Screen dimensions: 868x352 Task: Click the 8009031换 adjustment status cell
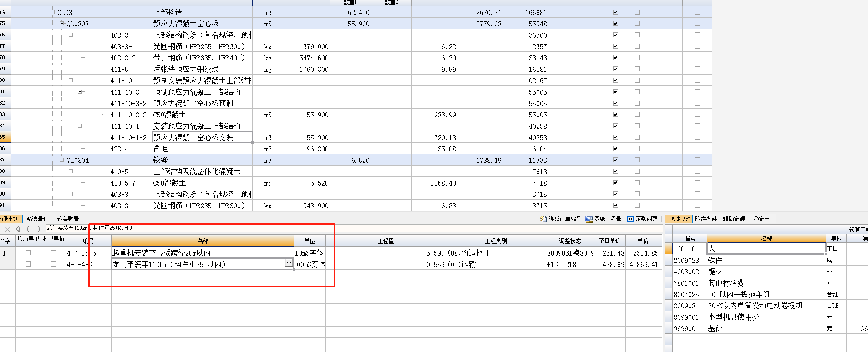pos(570,253)
